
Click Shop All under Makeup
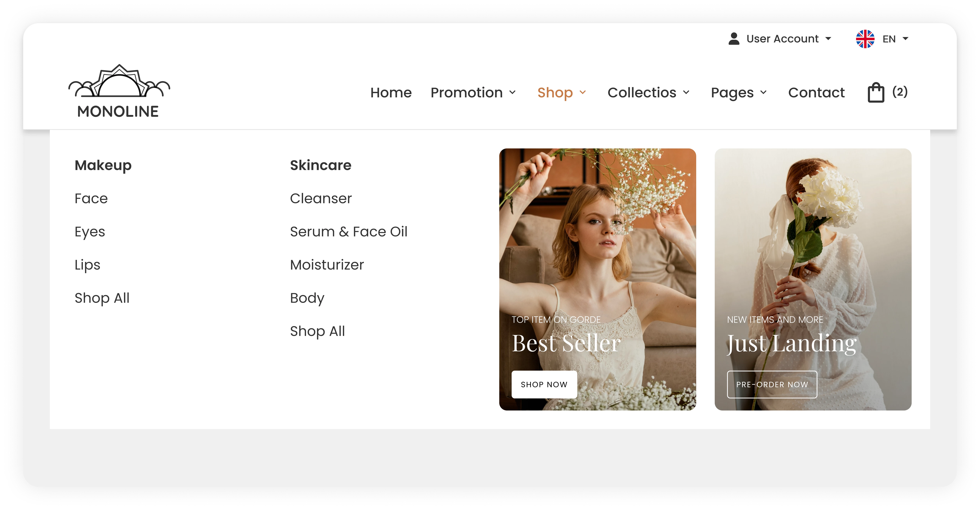pos(102,298)
